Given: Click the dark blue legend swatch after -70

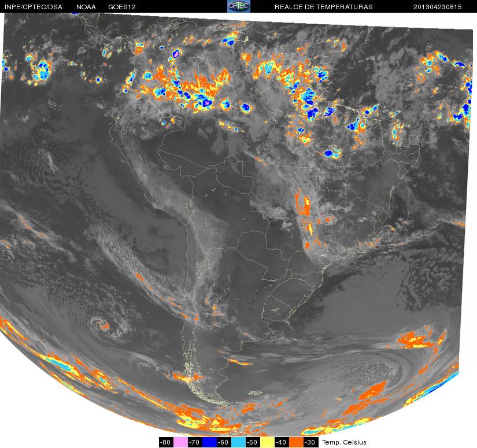Looking at the screenshot, I should click(209, 442).
